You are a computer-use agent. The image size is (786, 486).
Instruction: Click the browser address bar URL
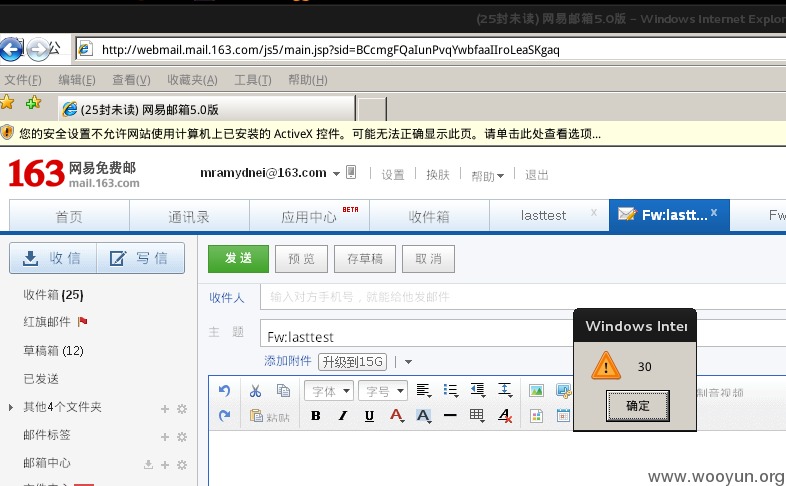click(330, 50)
